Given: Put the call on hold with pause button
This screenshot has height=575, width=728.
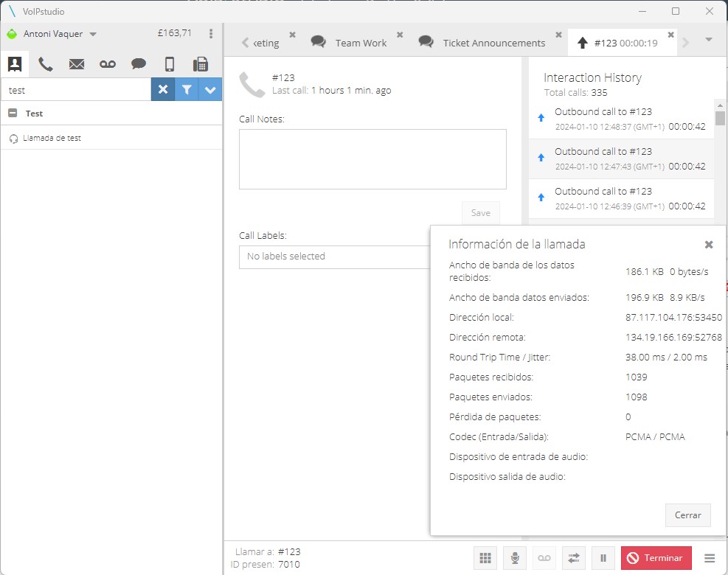Looking at the screenshot, I should coord(603,558).
